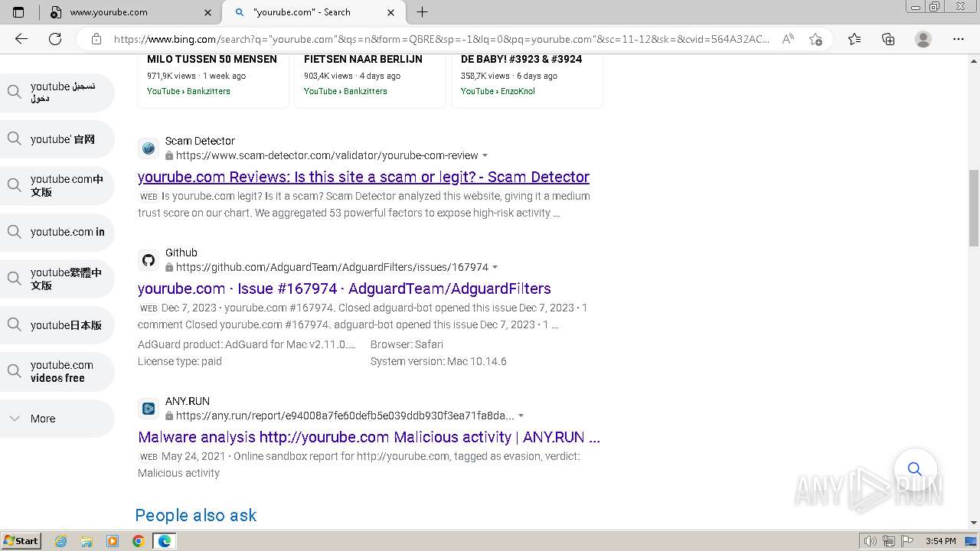The image size is (980, 551).
Task: Click the any.run report URL
Action: tap(345, 416)
